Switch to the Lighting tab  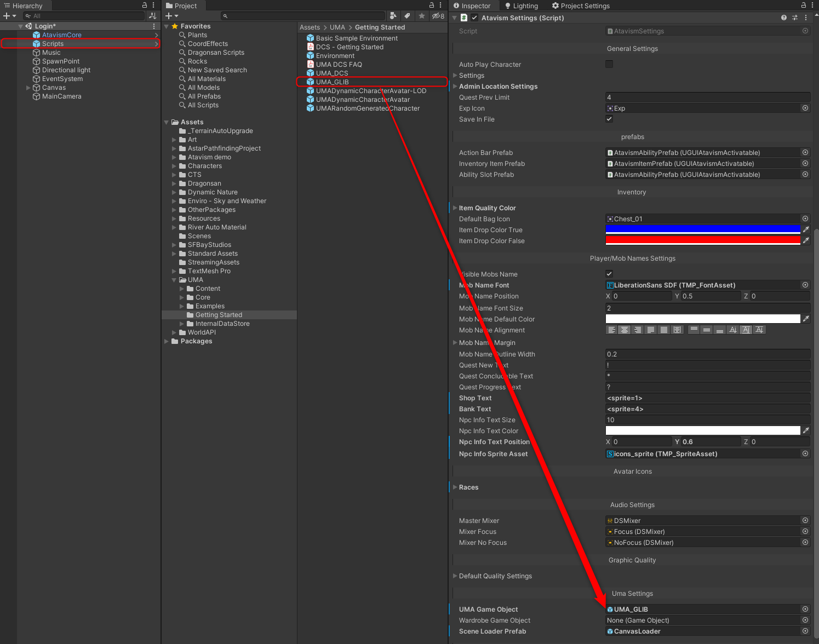(521, 5)
